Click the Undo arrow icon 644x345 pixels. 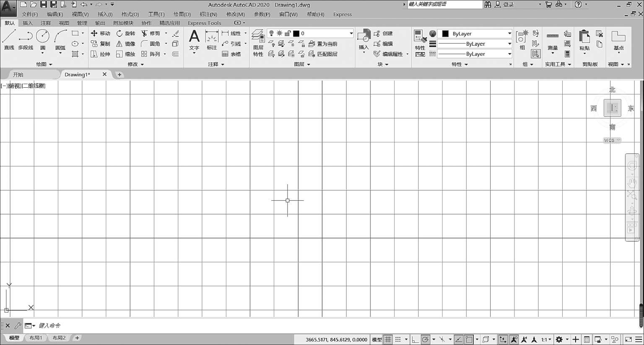click(x=84, y=4)
